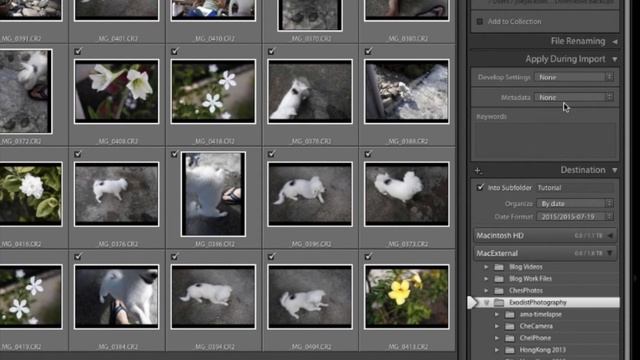The height and width of the screenshot is (360, 640).
Task: Click the Blog Videos folder icon
Action: (499, 267)
